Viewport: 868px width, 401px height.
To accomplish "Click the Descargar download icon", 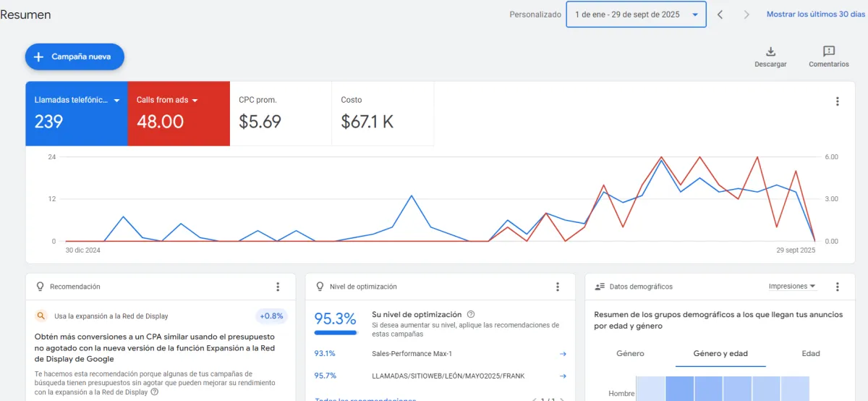I will click(770, 52).
